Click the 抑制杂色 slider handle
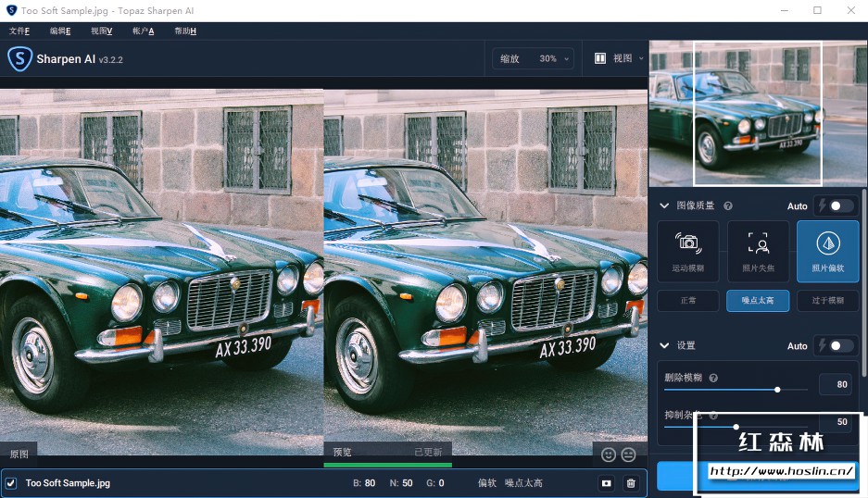The image size is (868, 498). click(x=736, y=427)
